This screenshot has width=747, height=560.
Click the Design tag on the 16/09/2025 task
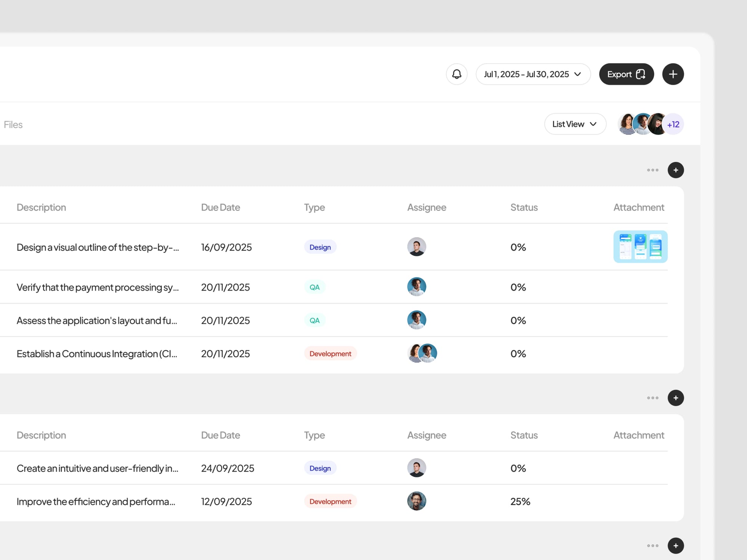[320, 247]
